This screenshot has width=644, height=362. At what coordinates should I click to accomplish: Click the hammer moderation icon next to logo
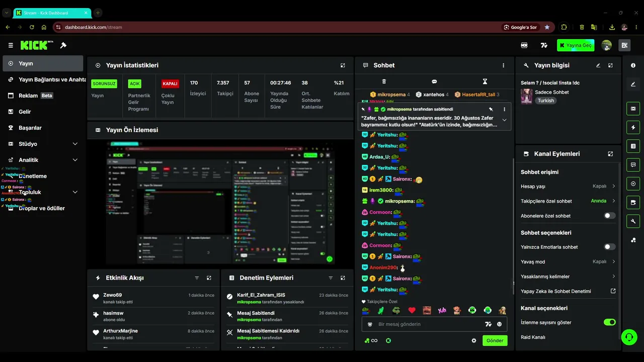(63, 45)
